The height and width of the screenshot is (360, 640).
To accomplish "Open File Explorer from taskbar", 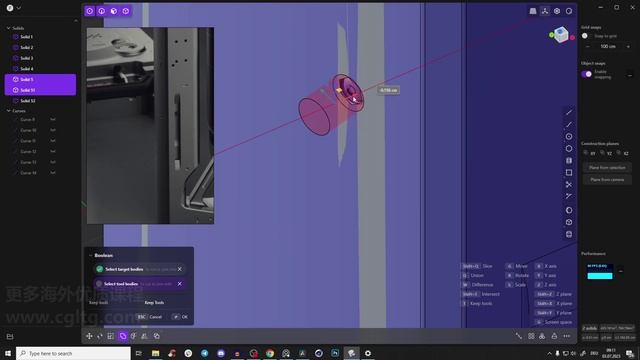I will [156, 353].
